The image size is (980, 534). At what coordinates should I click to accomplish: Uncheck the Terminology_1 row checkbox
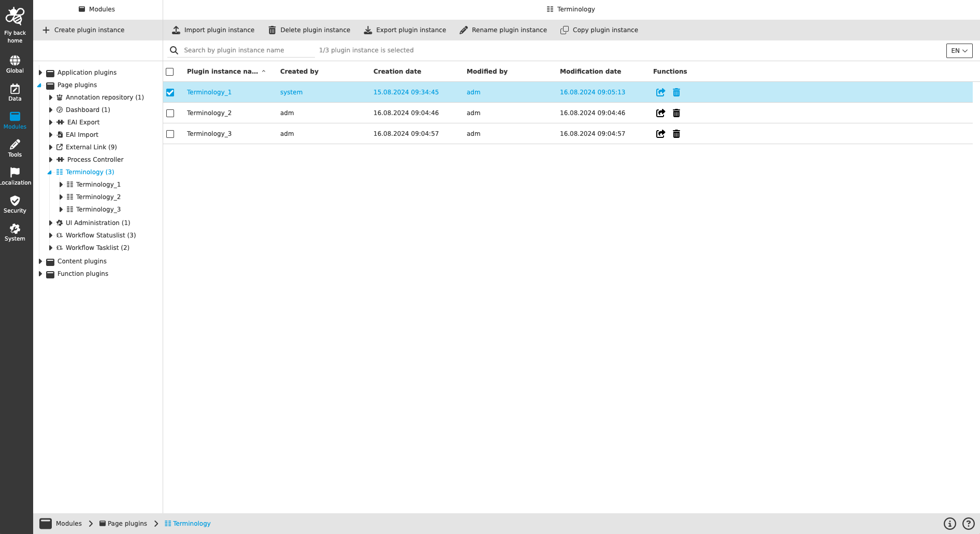point(170,92)
